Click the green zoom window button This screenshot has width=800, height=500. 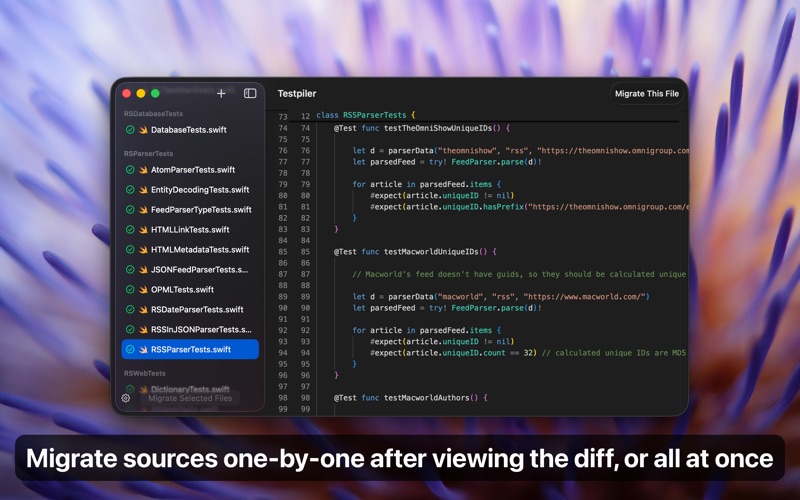click(155, 93)
